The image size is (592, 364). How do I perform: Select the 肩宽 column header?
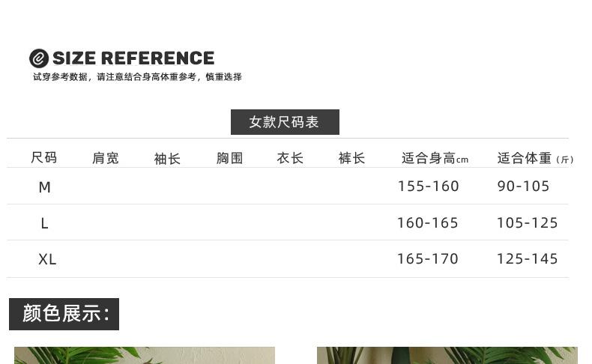click(106, 158)
